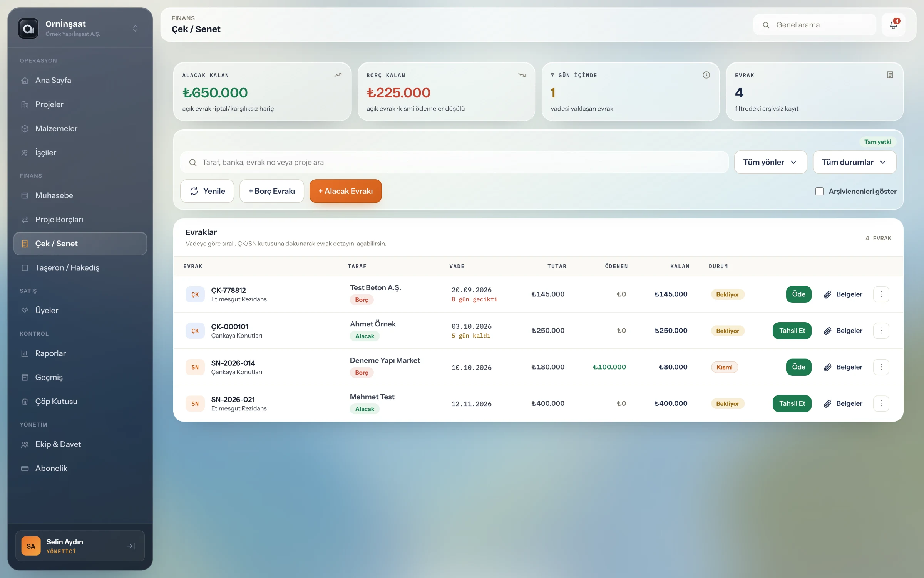Viewport: 924px width, 578px height.
Task: Open three-dot menu for ÇK-778812
Action: [881, 294]
